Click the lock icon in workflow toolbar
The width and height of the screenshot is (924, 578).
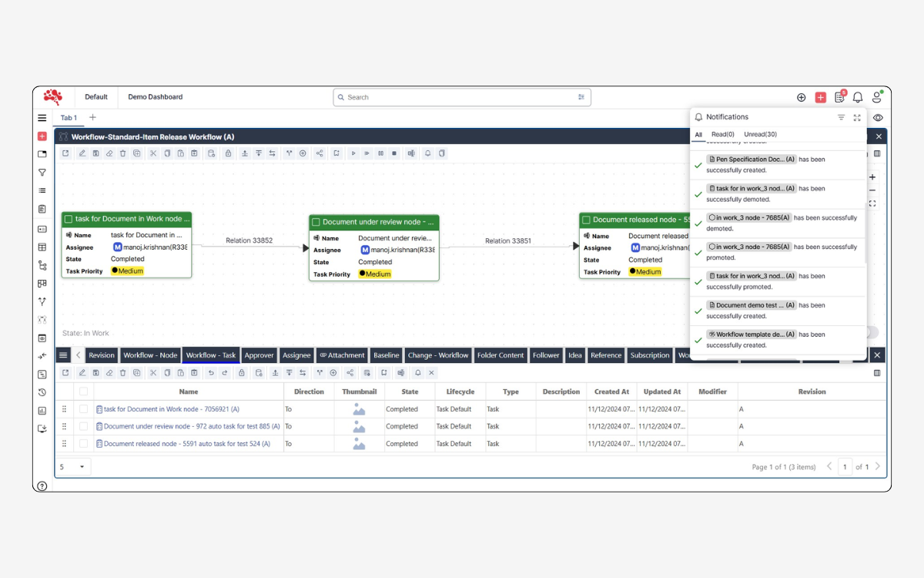click(x=228, y=153)
